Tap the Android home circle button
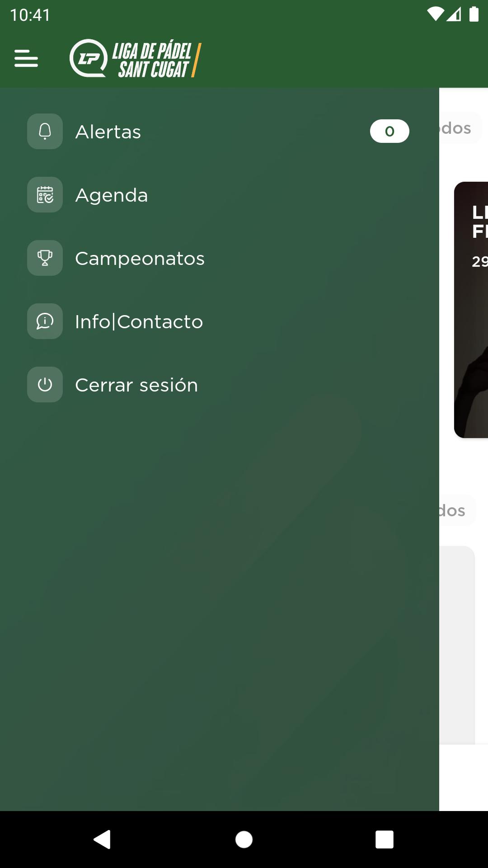This screenshot has width=488, height=868. [244, 840]
